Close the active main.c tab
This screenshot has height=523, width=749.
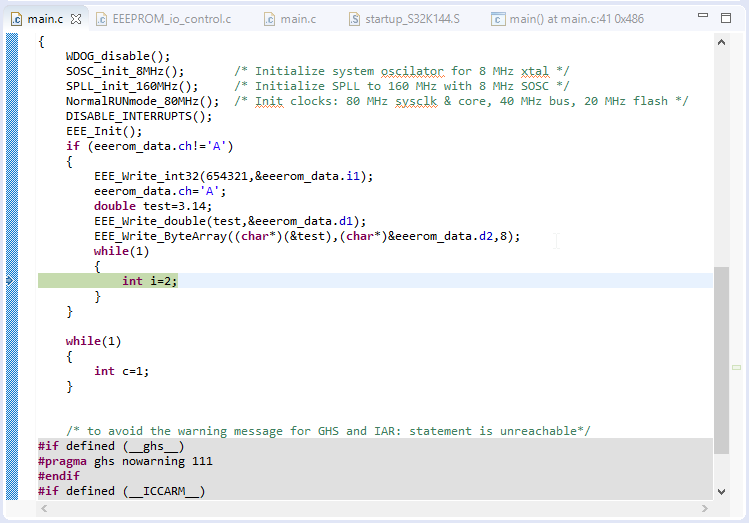76,19
